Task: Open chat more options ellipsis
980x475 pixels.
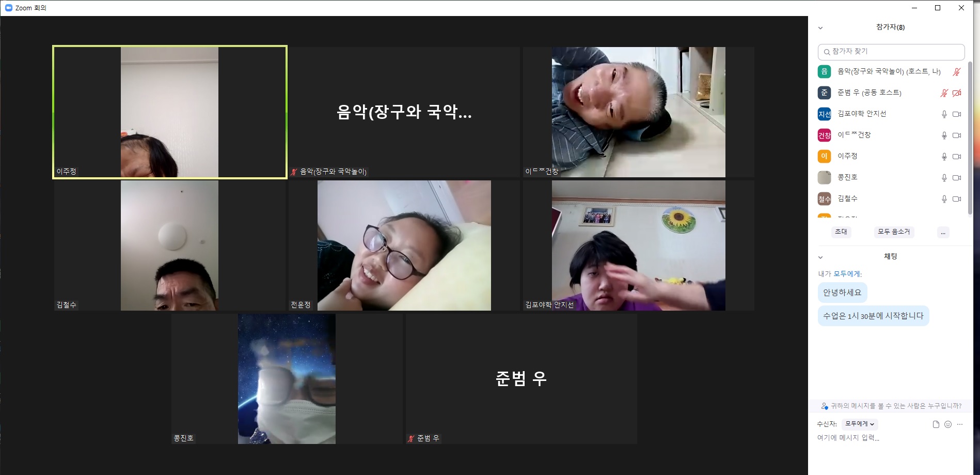Action: [960, 424]
